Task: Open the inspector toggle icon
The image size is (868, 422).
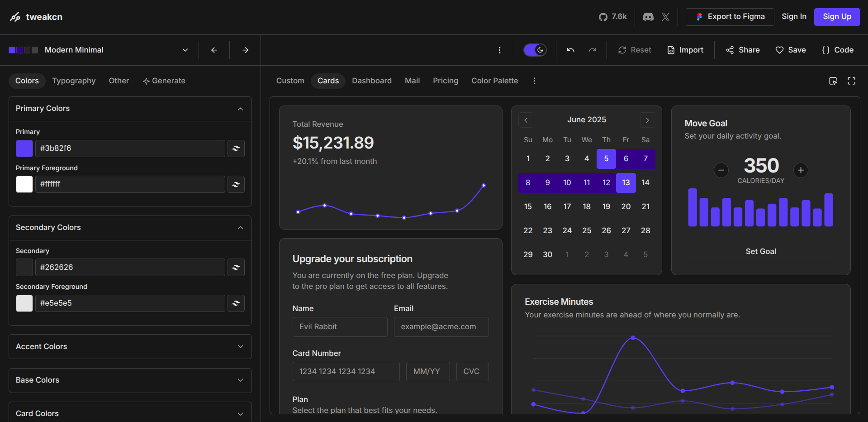Action: tap(833, 81)
